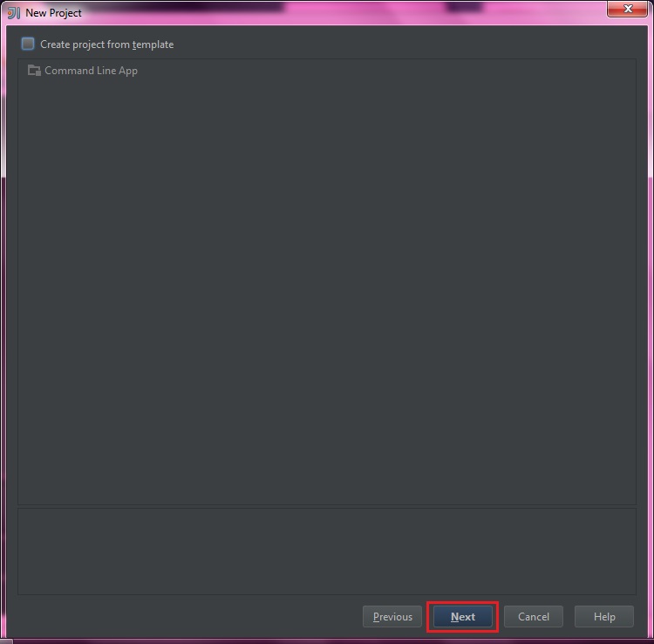
Task: Select the 'Command Line App' text label
Action: pos(91,71)
